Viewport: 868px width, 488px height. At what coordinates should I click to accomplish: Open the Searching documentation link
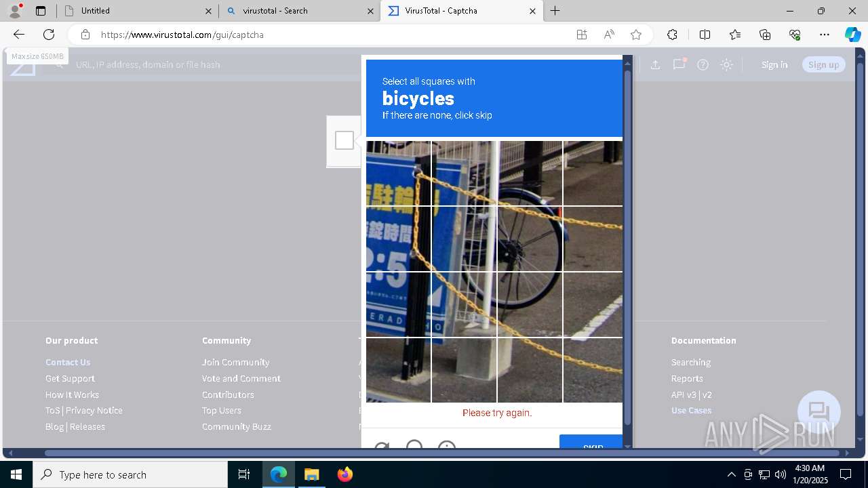[x=691, y=362]
